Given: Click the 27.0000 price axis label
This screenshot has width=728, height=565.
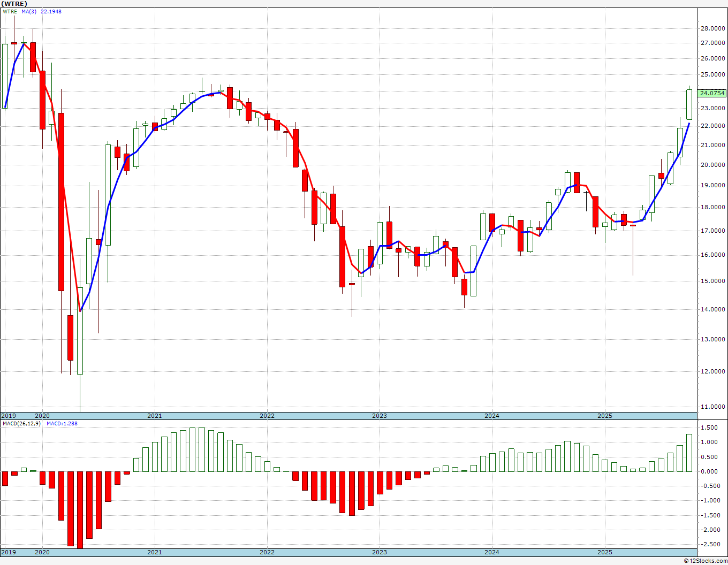Looking at the screenshot, I should point(712,43).
